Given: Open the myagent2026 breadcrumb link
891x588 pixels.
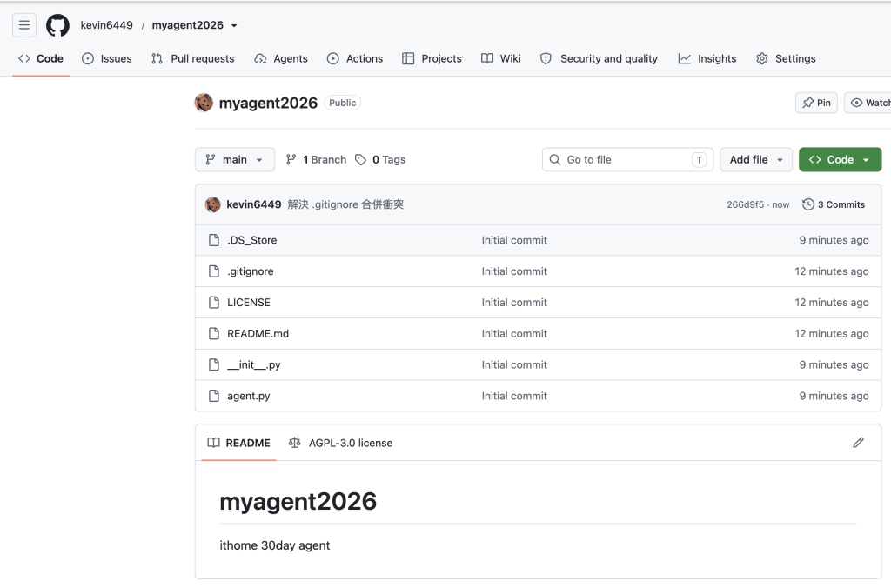Looking at the screenshot, I should click(x=188, y=25).
